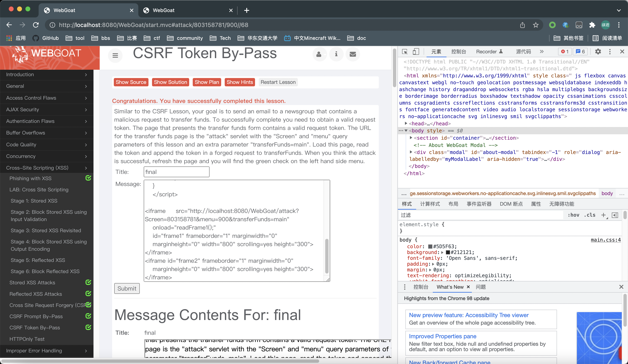
Task: Click the green check next to Stored XSS Attacks
Action: (x=88, y=282)
